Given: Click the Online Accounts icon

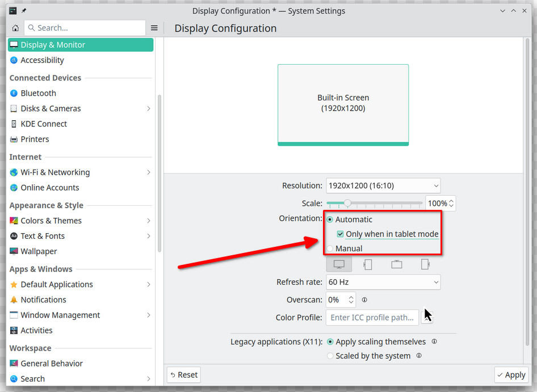Looking at the screenshot, I should [14, 188].
